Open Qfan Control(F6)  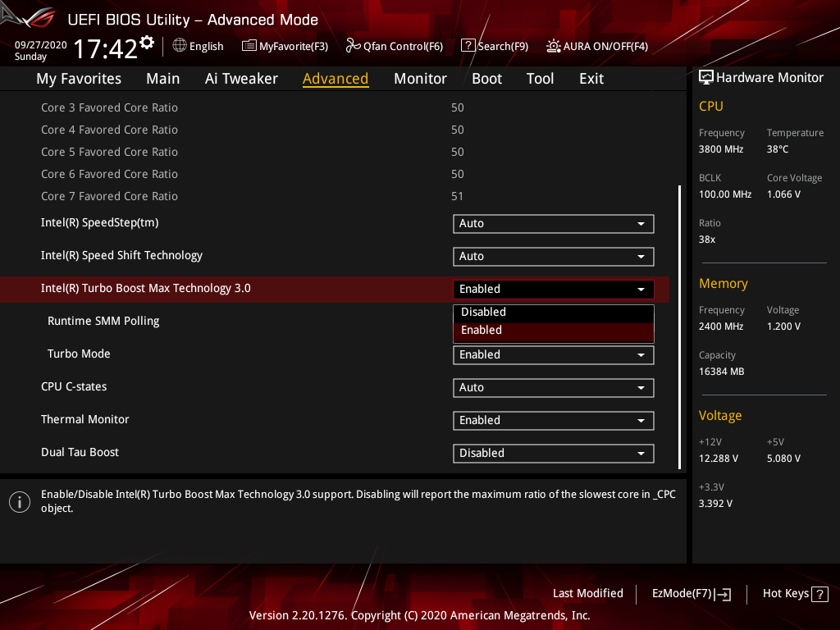pyautogui.click(x=395, y=46)
